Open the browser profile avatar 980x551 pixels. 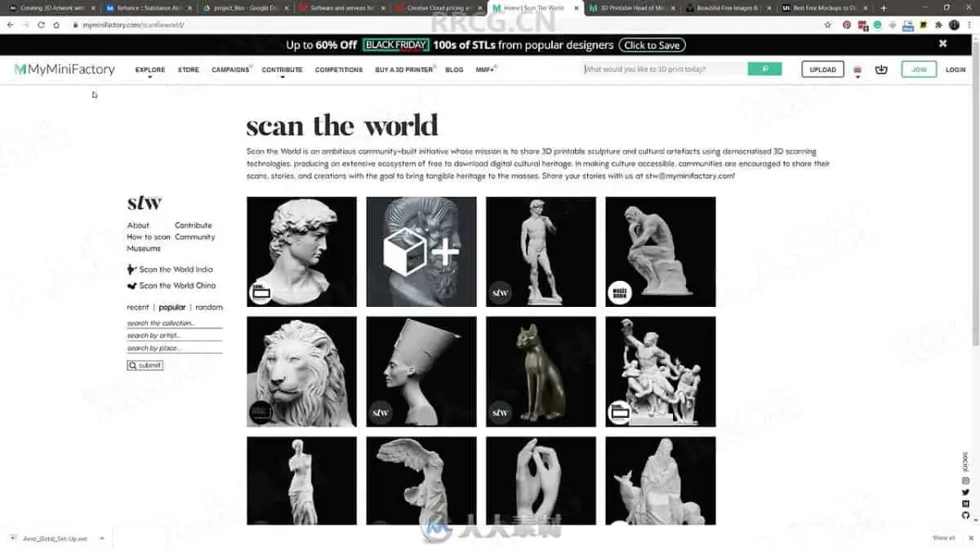coord(954,24)
